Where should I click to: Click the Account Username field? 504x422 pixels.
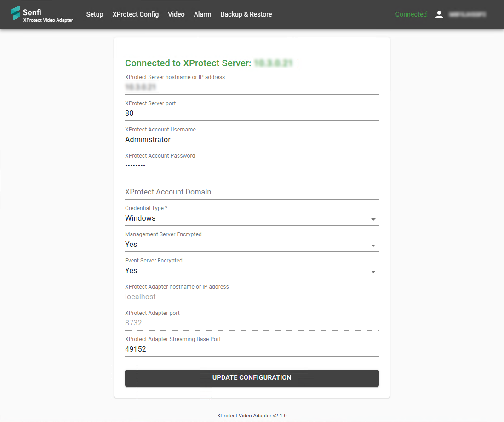pos(252,139)
